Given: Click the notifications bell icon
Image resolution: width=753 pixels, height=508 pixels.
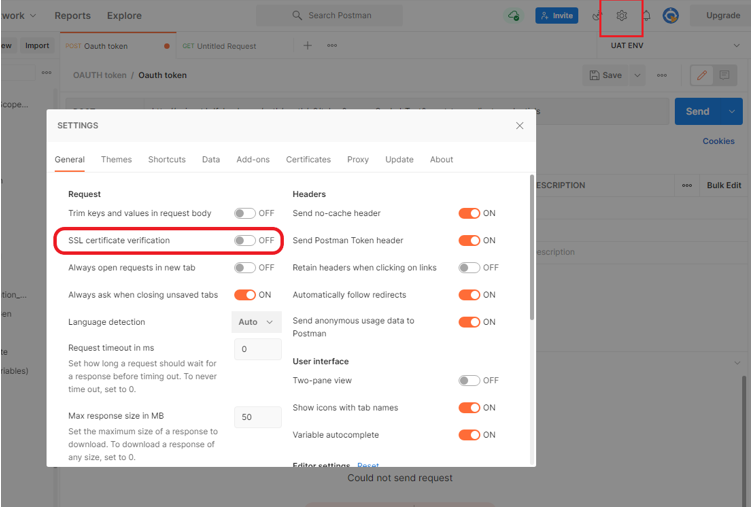Looking at the screenshot, I should tap(646, 16).
